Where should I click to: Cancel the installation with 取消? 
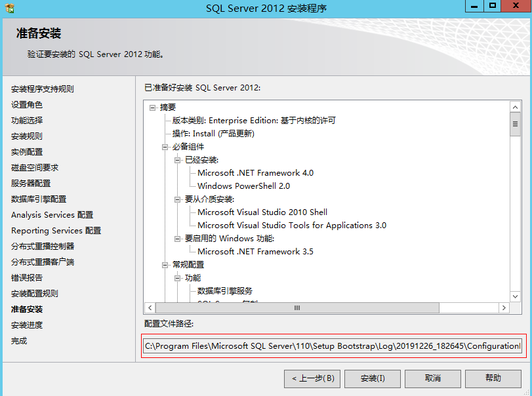432,379
